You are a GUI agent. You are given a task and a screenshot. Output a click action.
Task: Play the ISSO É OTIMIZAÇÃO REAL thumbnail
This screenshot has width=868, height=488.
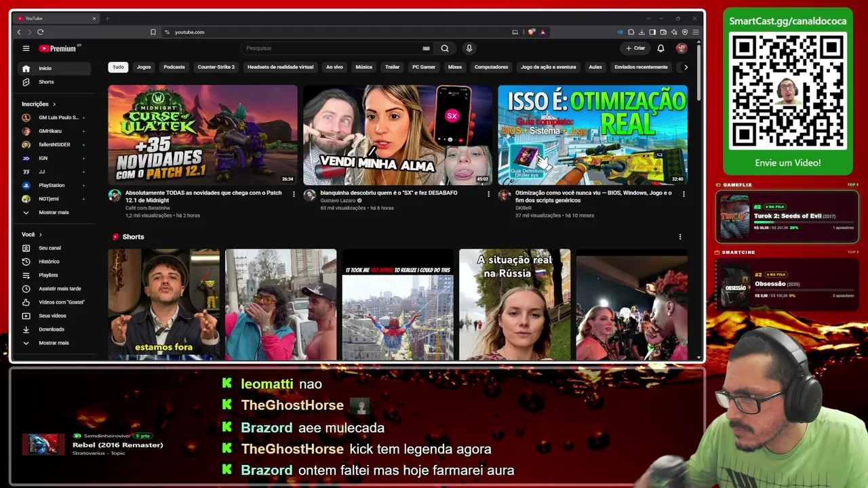[593, 135]
